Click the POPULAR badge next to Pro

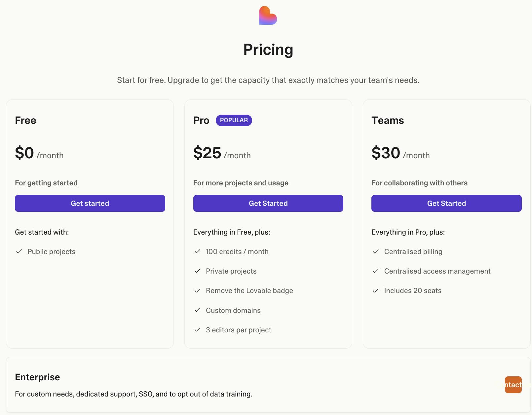click(234, 120)
